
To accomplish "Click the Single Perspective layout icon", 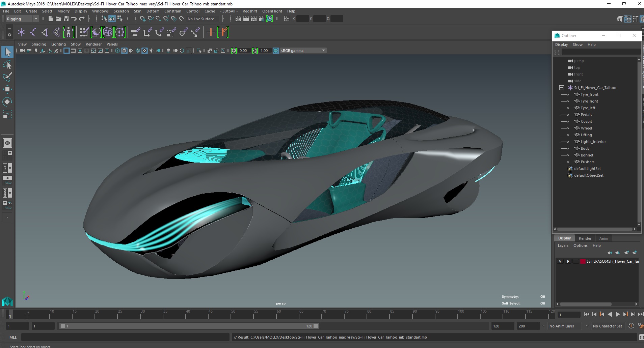I will tap(7, 143).
